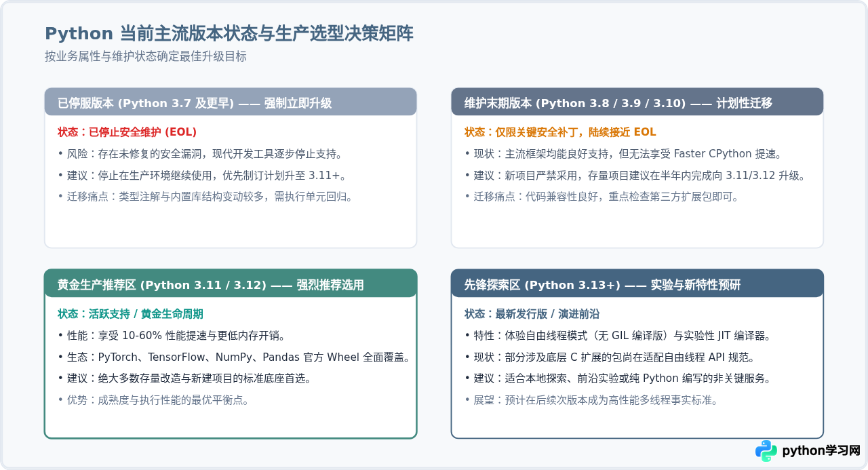Select the '维护末期版本 (Python 3.8 / 3.9 / 3.10)' header

pos(637,102)
